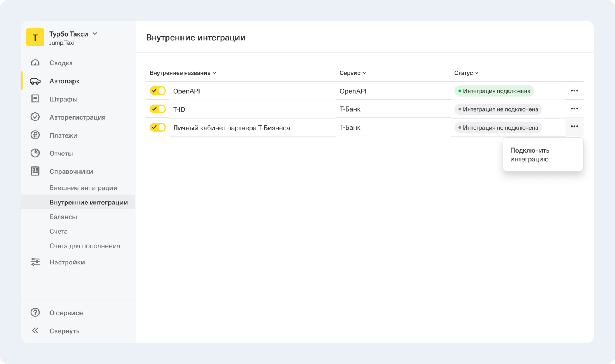Expand the Турбо Такси company dropdown

click(95, 34)
